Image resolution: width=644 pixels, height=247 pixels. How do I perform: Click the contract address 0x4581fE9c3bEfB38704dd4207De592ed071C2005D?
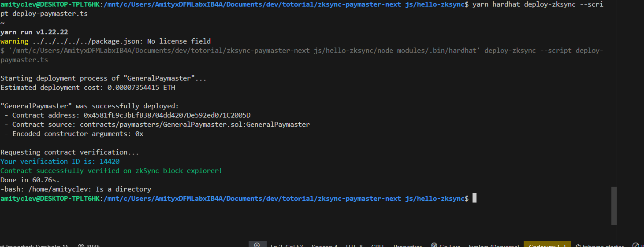[x=167, y=115]
